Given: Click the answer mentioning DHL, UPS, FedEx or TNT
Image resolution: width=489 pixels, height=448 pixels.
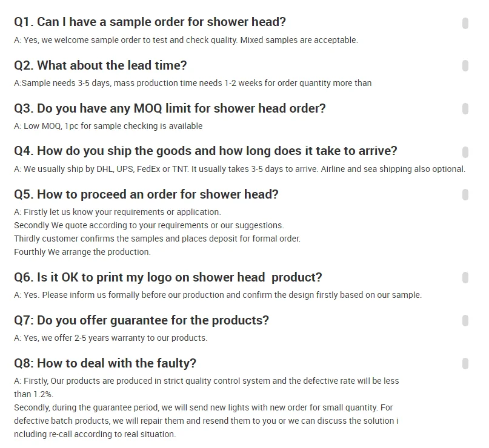Looking at the screenshot, I should (x=239, y=170).
